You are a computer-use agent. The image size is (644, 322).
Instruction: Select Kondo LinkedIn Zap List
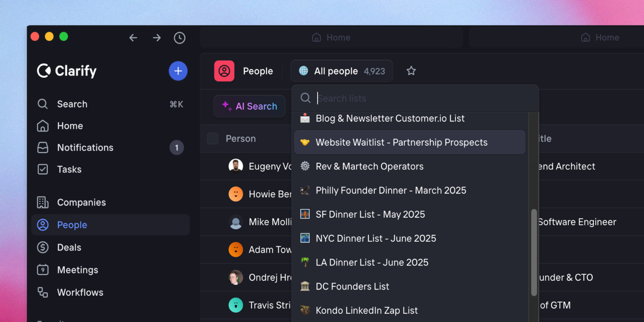pyautogui.click(x=410, y=310)
